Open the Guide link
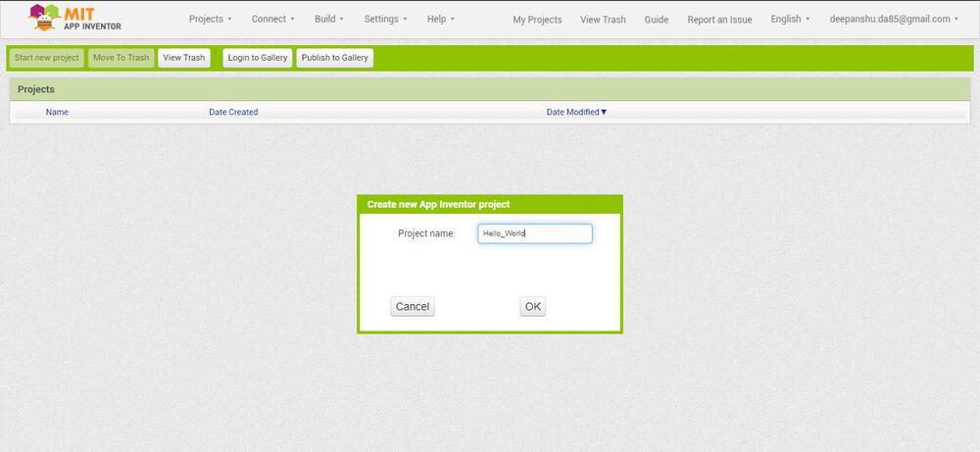 [x=657, y=20]
